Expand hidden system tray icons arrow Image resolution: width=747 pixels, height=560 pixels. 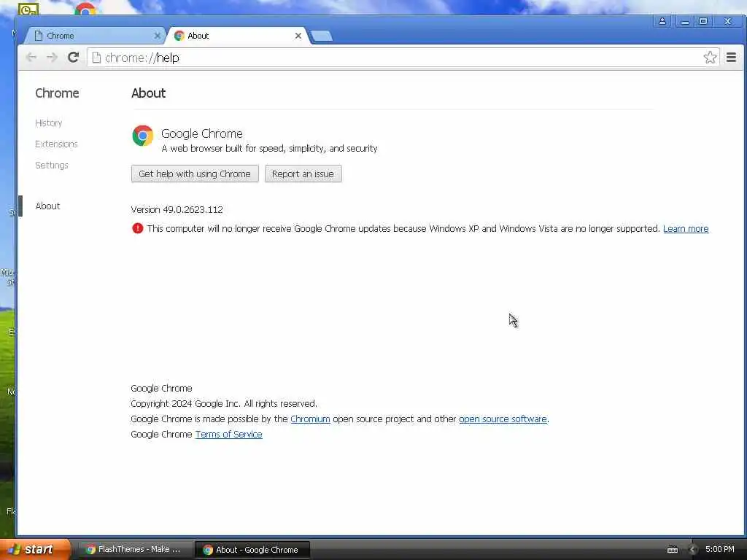pos(692,550)
